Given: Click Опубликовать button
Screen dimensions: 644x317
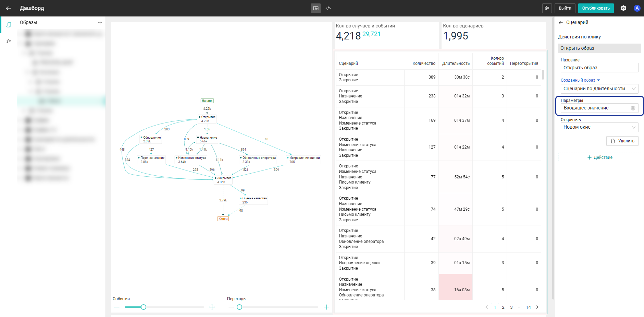Looking at the screenshot, I should (x=596, y=8).
